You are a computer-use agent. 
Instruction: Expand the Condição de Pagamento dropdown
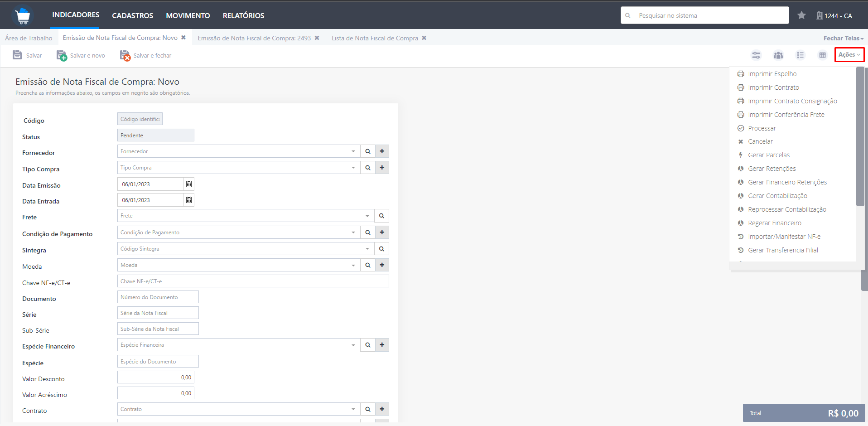click(353, 232)
